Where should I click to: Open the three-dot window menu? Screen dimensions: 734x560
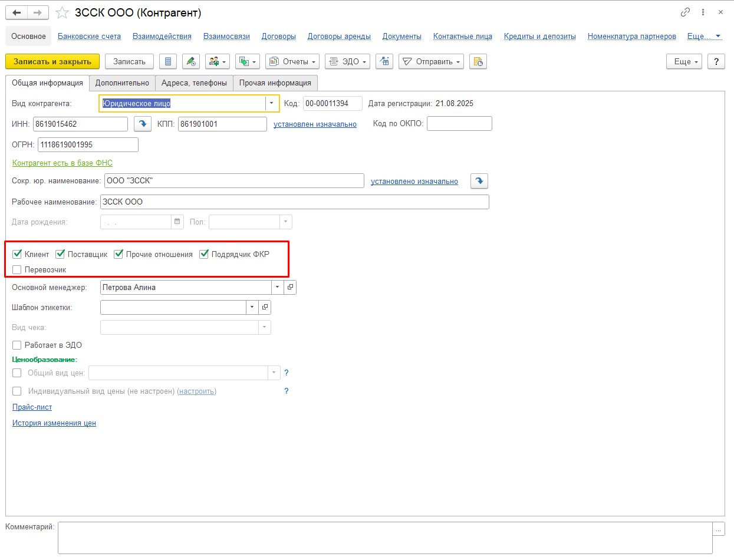(703, 12)
